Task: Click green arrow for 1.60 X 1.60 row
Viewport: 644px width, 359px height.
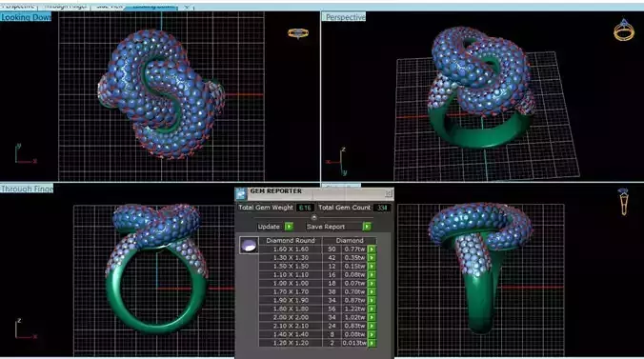Action: click(372, 249)
